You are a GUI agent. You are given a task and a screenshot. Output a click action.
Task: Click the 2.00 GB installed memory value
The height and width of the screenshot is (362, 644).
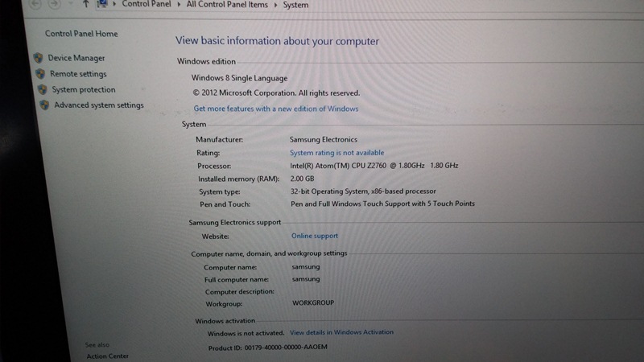point(303,179)
